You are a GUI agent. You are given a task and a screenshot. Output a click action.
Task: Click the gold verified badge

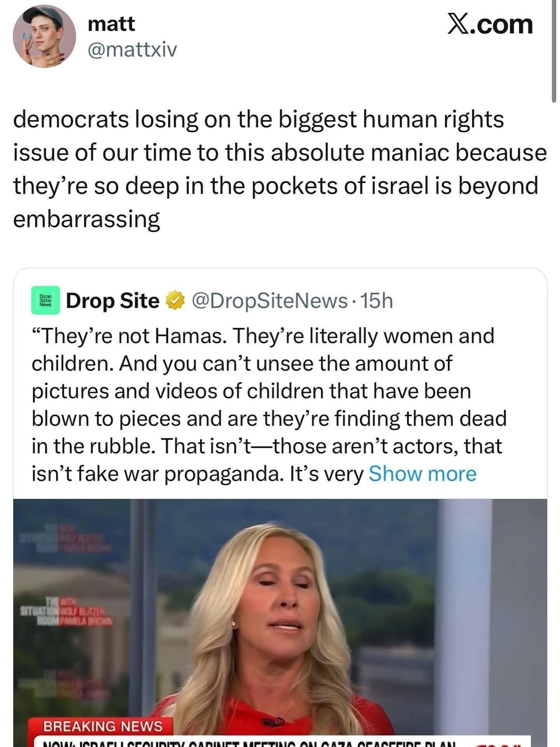(175, 302)
